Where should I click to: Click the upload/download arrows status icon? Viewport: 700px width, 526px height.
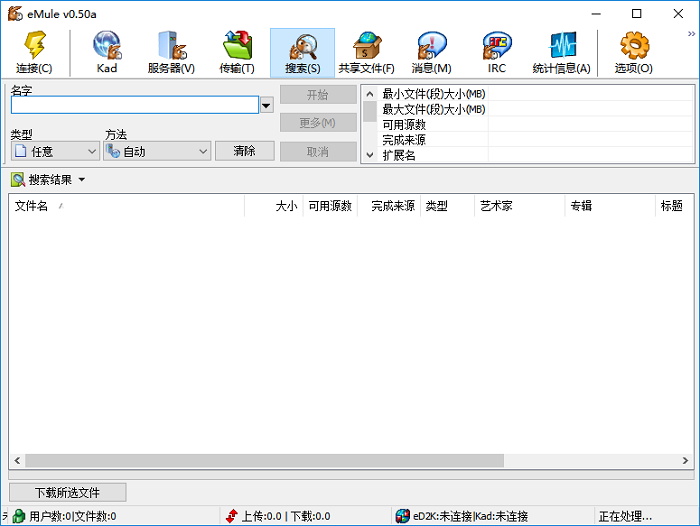tap(232, 516)
